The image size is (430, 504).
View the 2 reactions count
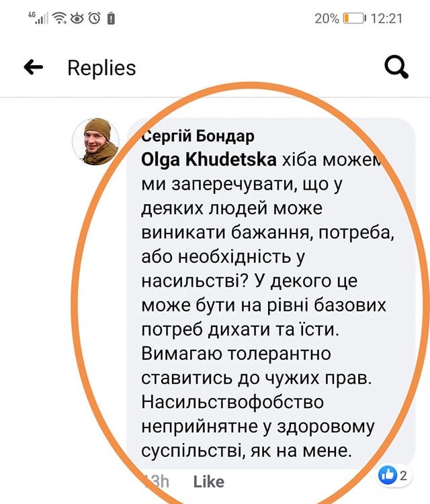tap(404, 476)
